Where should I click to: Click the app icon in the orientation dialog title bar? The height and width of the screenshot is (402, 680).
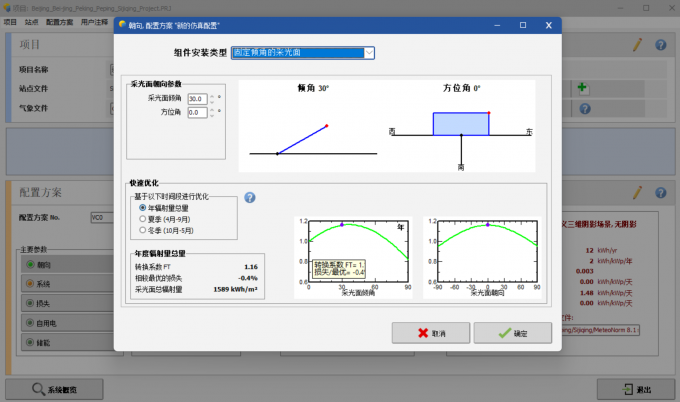[x=122, y=25]
